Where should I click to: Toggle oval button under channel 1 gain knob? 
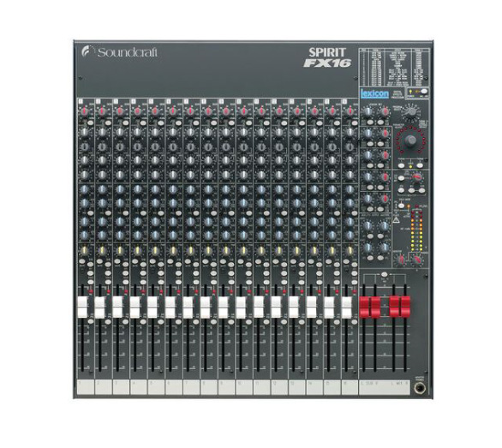(x=90, y=122)
